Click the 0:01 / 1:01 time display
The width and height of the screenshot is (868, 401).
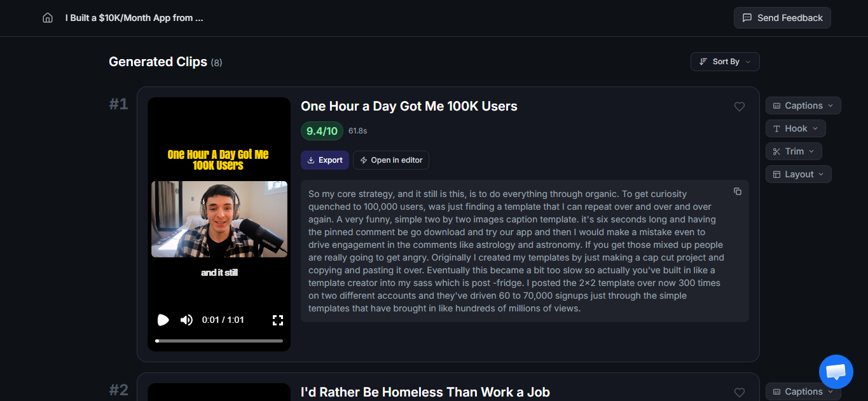pos(223,320)
